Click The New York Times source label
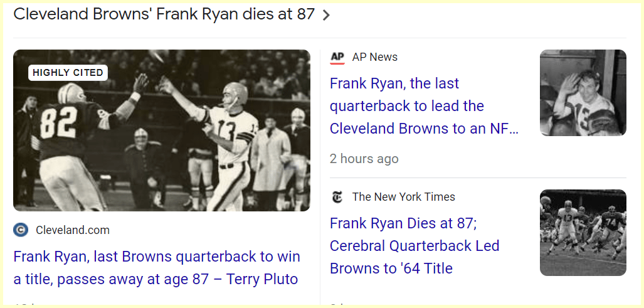The width and height of the screenshot is (644, 308). tap(404, 197)
